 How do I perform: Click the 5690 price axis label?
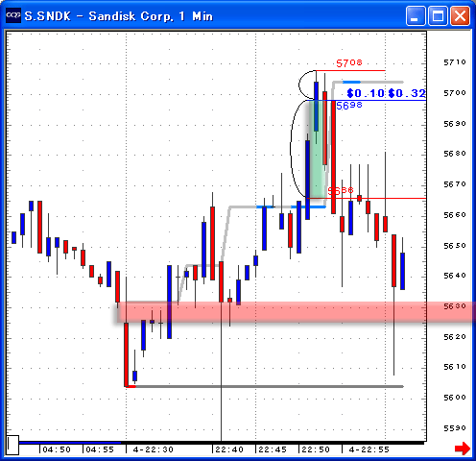(455, 124)
